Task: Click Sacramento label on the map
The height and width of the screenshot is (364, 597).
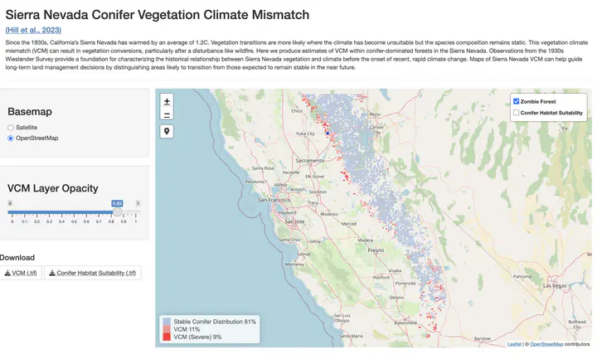Action: click(310, 161)
